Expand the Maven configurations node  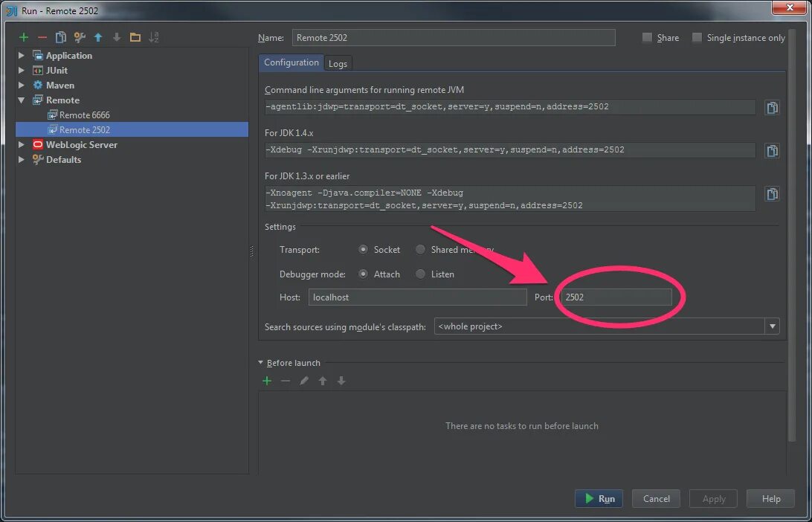click(22, 86)
